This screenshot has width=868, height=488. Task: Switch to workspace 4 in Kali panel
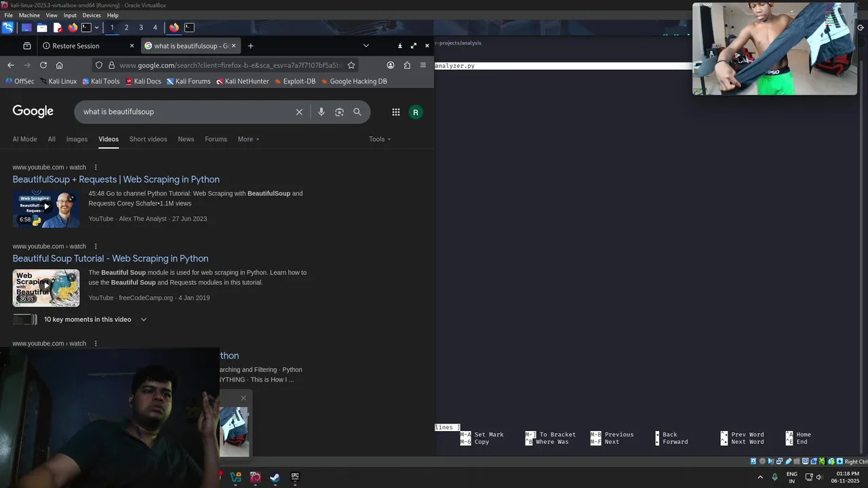tap(155, 28)
